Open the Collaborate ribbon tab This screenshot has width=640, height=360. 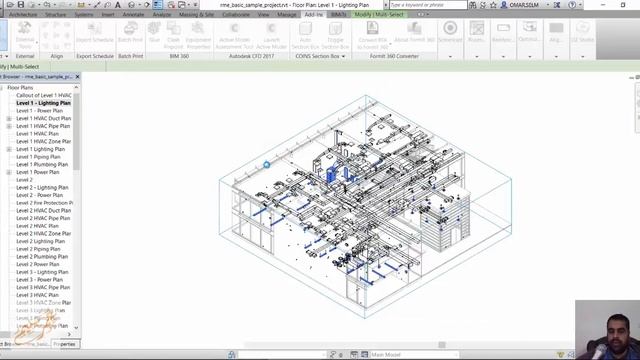236,14
